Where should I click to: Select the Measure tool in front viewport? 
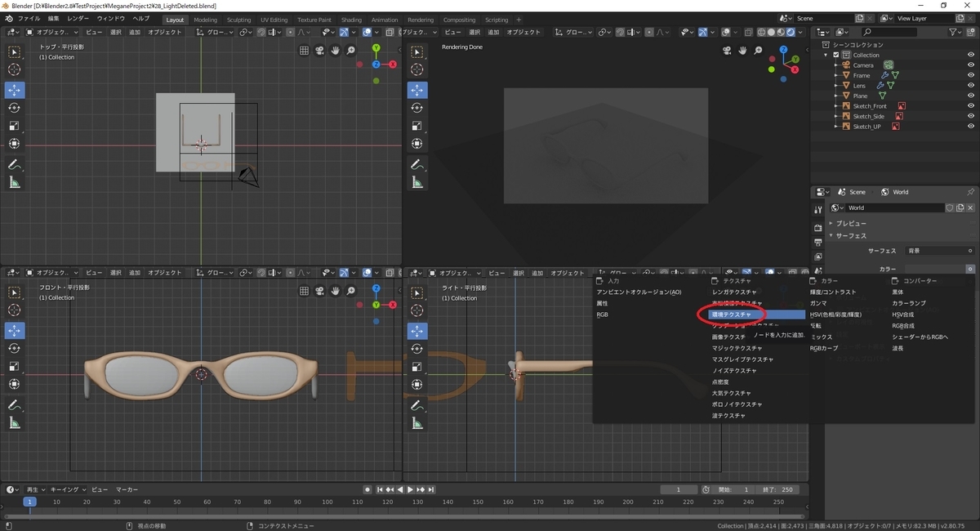(15, 423)
